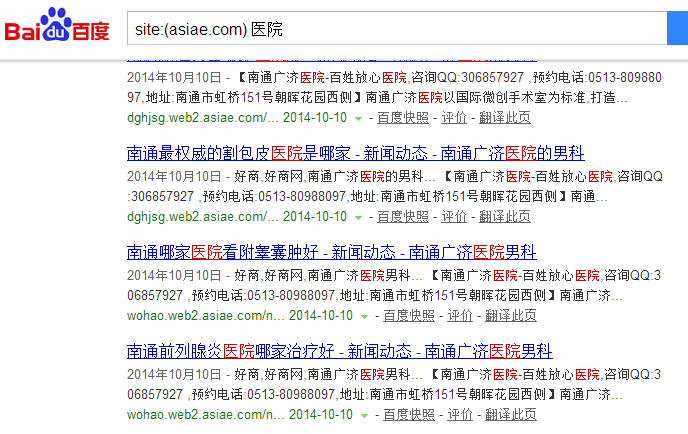This screenshot has width=688, height=434.
Task: Click the wohao.web2.asiae.com URL under the 前列腺炎 result
Action: pos(205,414)
